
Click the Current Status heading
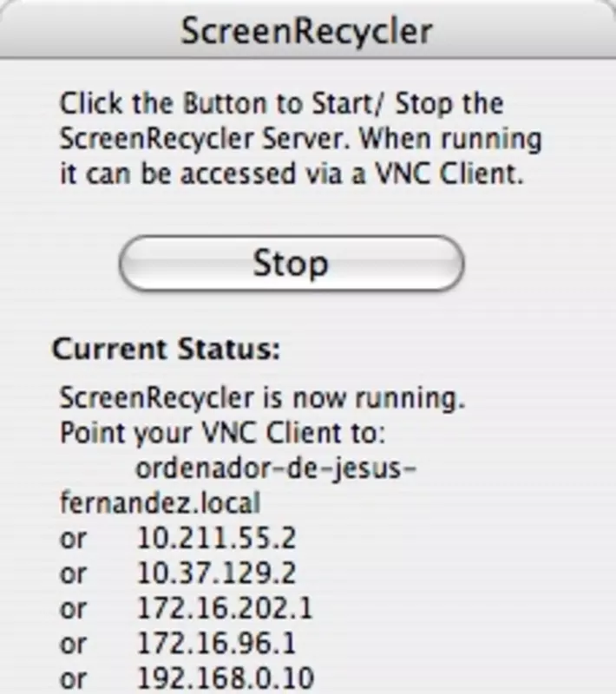point(167,350)
